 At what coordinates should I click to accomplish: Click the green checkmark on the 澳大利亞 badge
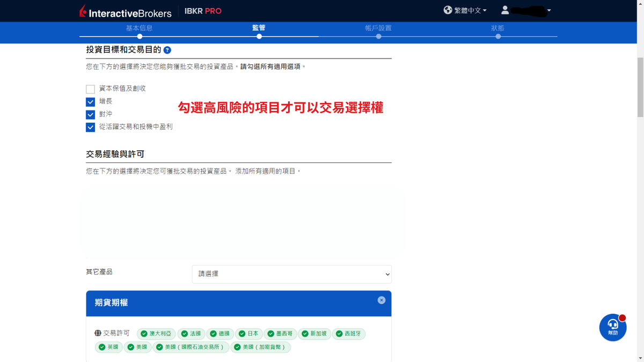(x=144, y=334)
